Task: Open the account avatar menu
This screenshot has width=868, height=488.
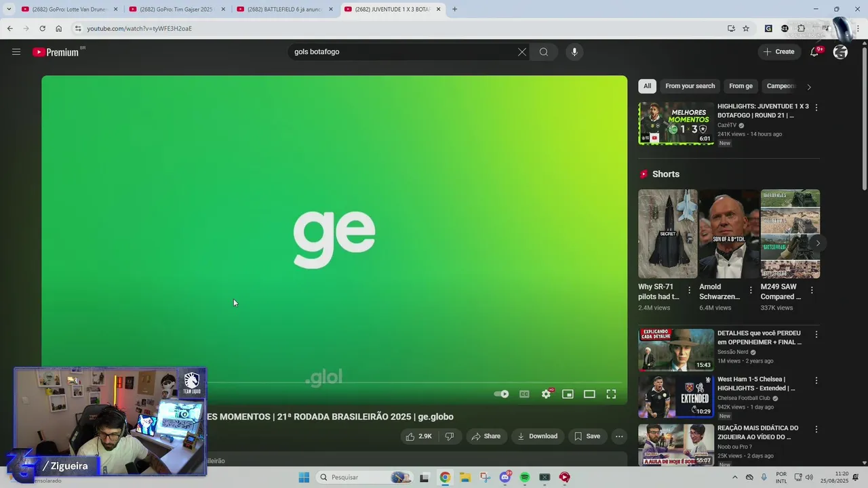Action: [841, 52]
